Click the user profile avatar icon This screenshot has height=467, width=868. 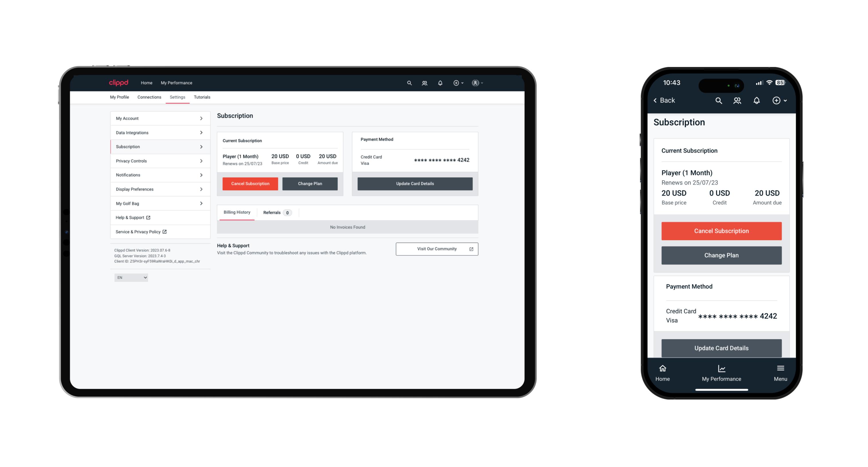pyautogui.click(x=474, y=82)
